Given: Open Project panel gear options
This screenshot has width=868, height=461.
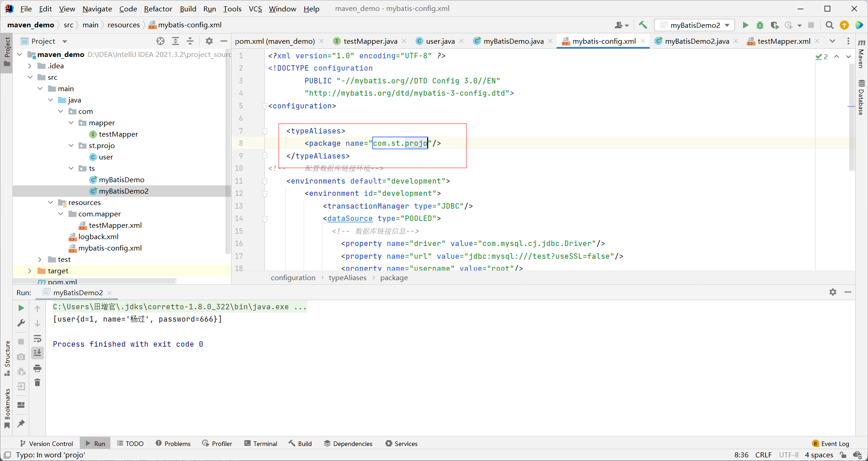Looking at the screenshot, I should tap(209, 41).
